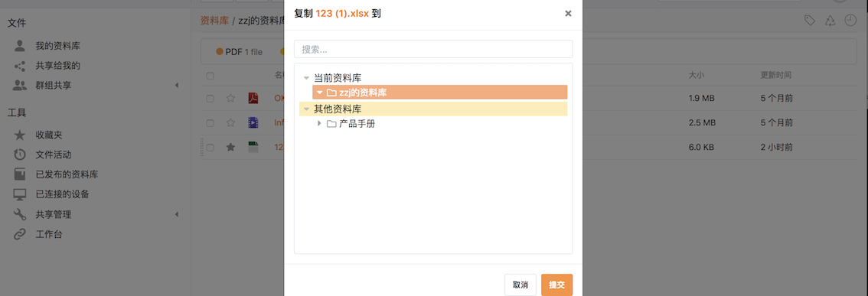Expand the 产品手册 folder node
Image resolution: width=868 pixels, height=296 pixels.
click(319, 123)
